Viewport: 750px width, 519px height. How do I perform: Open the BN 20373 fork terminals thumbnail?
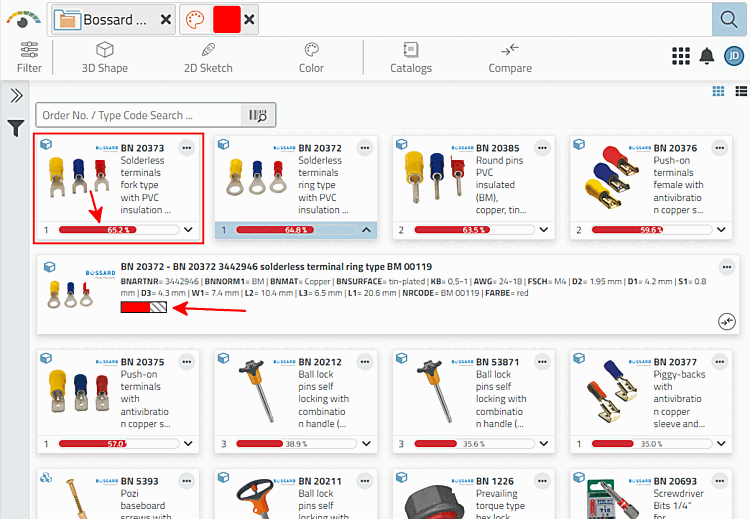click(79, 177)
